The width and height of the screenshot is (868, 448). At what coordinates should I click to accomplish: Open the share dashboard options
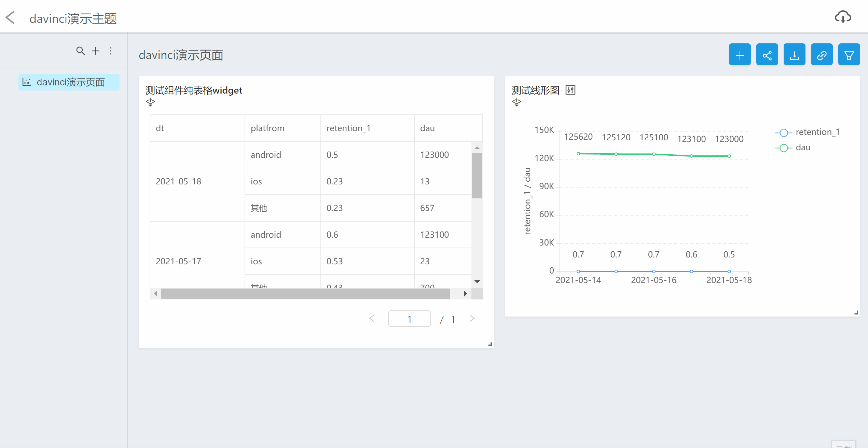767,54
